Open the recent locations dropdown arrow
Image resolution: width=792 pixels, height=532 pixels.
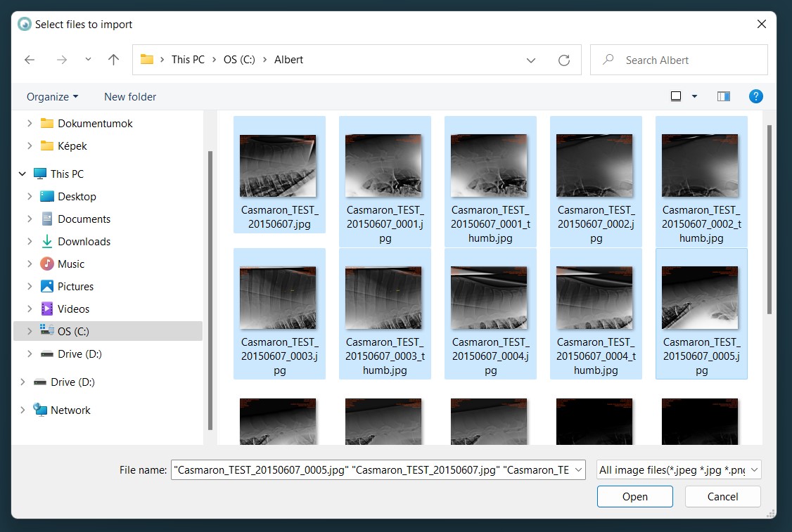tap(88, 60)
